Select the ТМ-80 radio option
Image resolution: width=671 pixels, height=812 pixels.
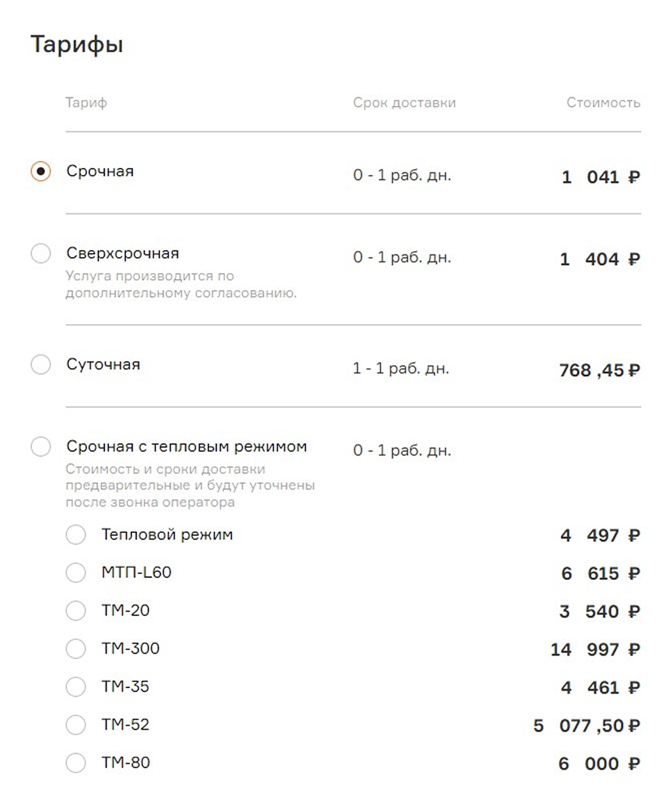coord(76,763)
